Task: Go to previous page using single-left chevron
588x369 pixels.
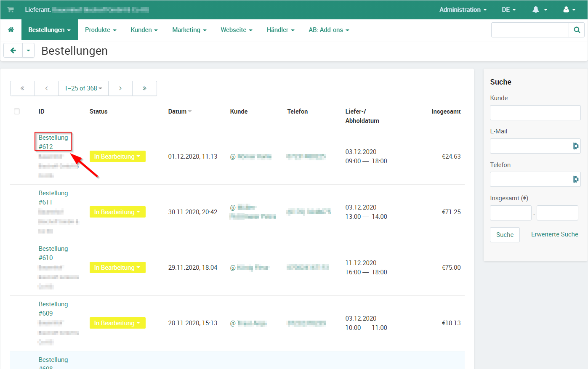Action: [x=46, y=88]
